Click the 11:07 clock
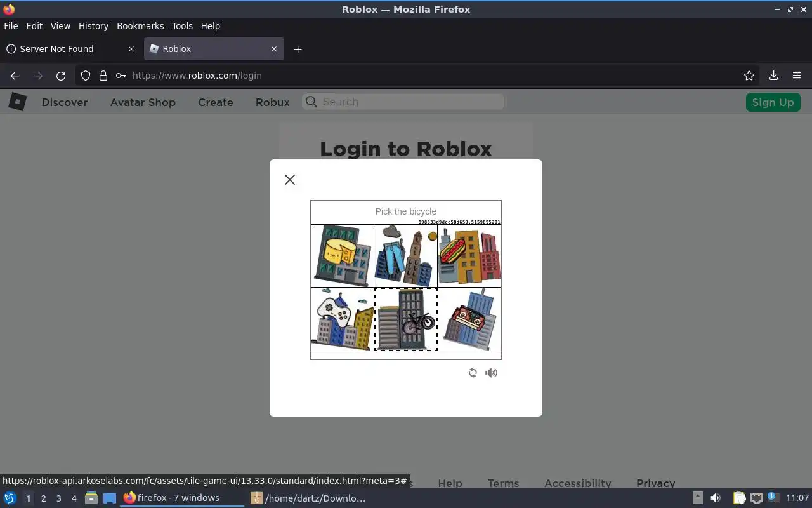This screenshot has width=812, height=508. pyautogui.click(x=797, y=498)
